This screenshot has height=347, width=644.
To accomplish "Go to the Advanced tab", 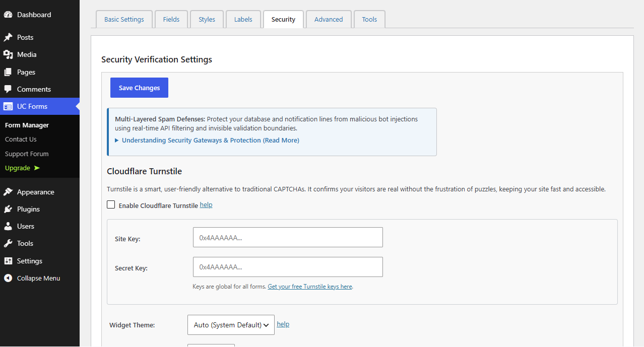I will point(329,19).
